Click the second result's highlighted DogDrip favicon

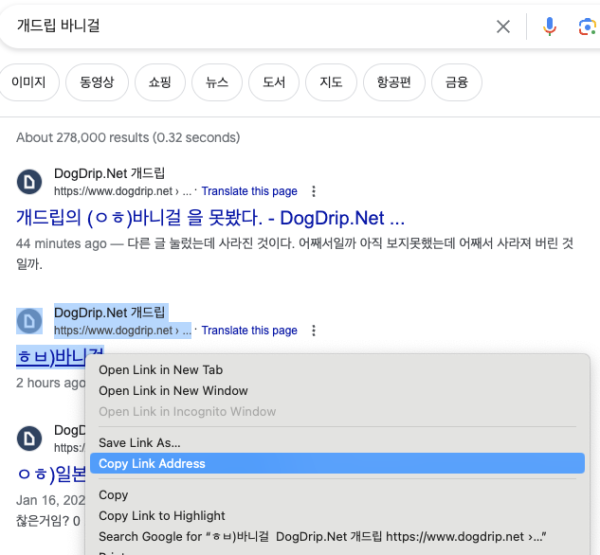point(29,321)
